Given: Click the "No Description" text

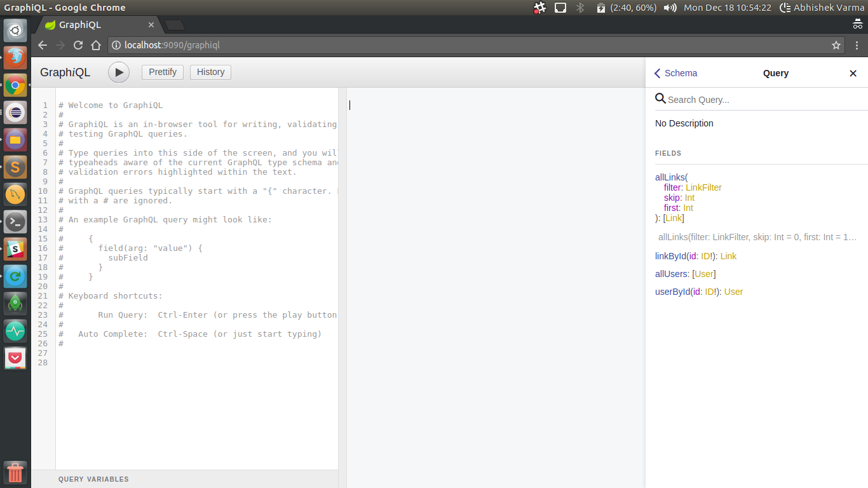Looking at the screenshot, I should coord(684,123).
